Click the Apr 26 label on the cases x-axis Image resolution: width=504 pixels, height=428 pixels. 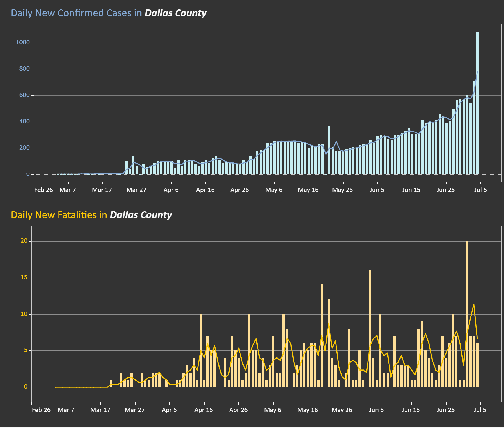pos(240,190)
